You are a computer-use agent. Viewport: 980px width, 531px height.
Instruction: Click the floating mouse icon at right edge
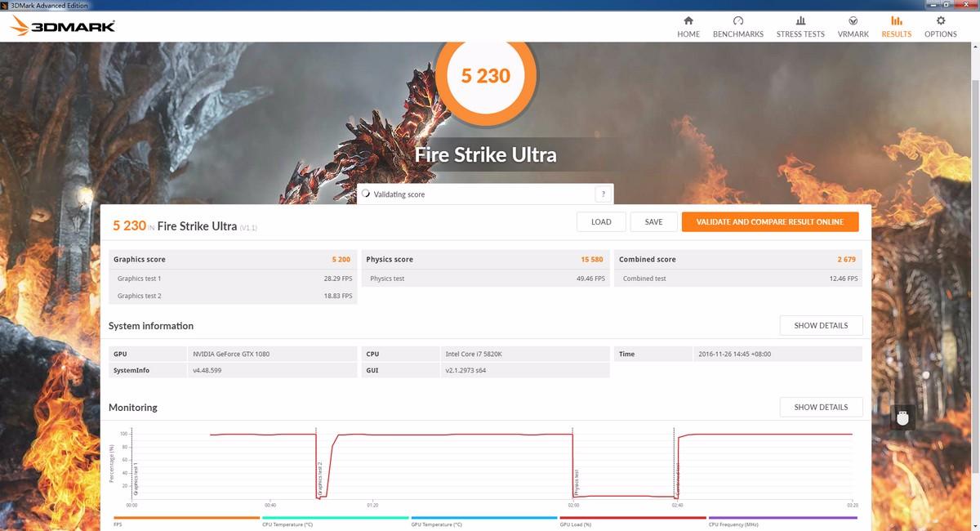(902, 418)
